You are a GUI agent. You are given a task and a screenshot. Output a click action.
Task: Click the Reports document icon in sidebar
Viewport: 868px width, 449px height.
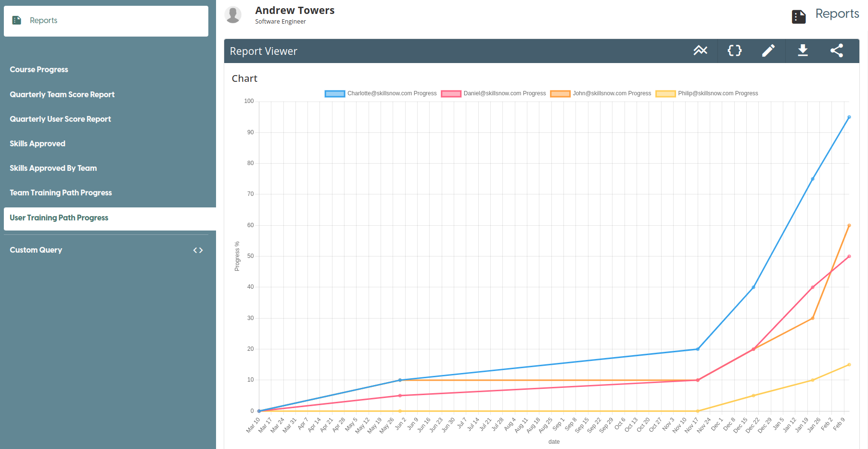[x=17, y=20]
